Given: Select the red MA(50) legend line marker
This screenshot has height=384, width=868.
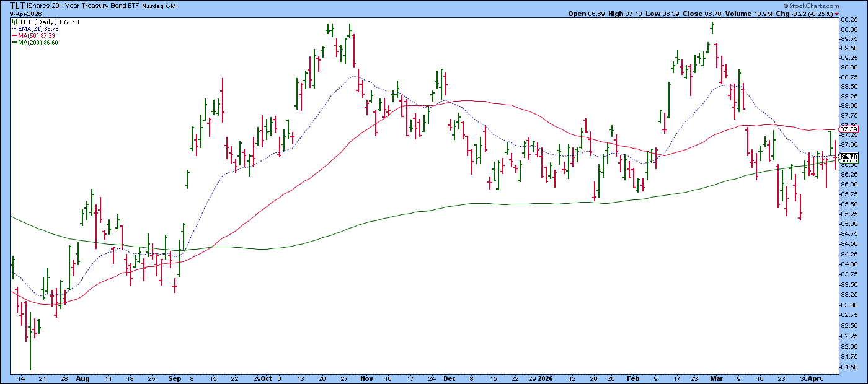Looking at the screenshot, I should point(14,36).
